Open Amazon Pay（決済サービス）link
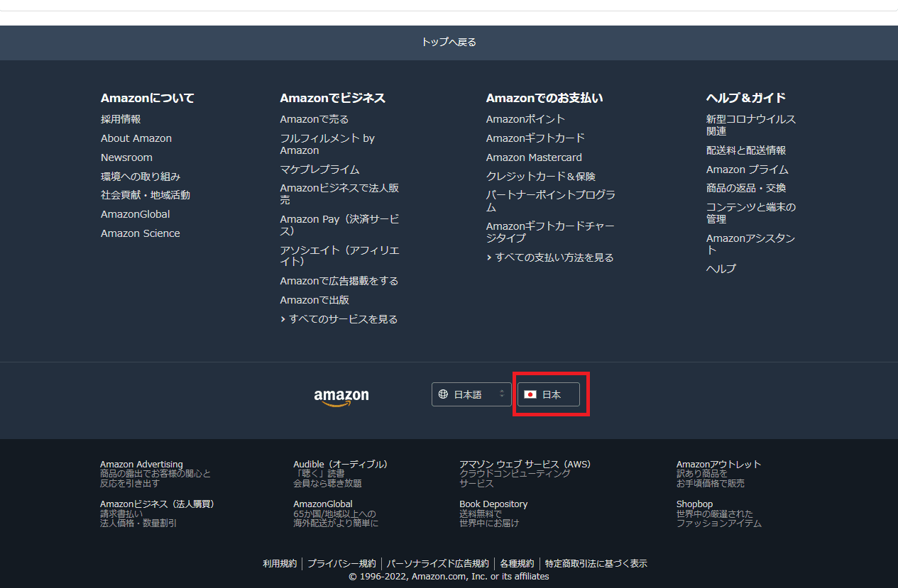 [339, 225]
